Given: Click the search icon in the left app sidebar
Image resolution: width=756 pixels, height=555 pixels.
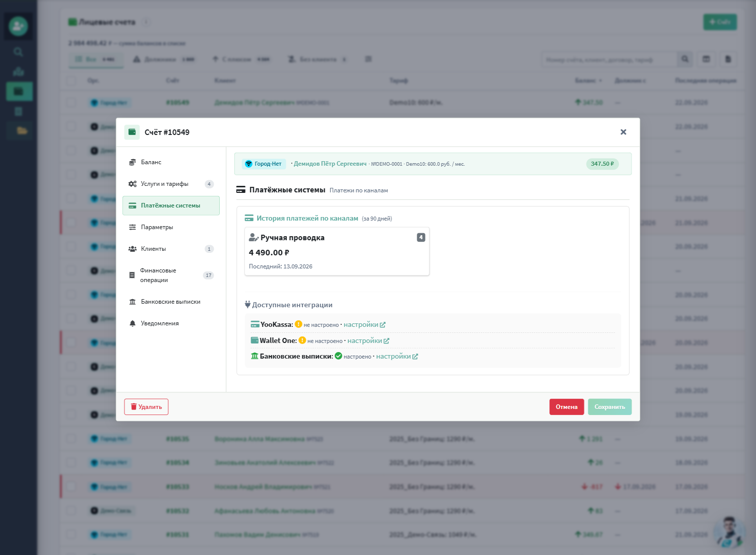Looking at the screenshot, I should pos(18,52).
